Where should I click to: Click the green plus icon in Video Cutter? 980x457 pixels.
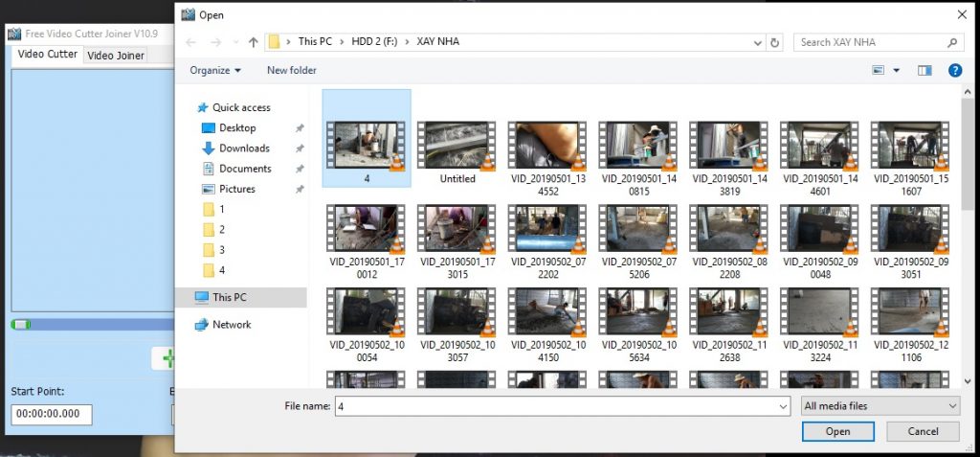168,358
